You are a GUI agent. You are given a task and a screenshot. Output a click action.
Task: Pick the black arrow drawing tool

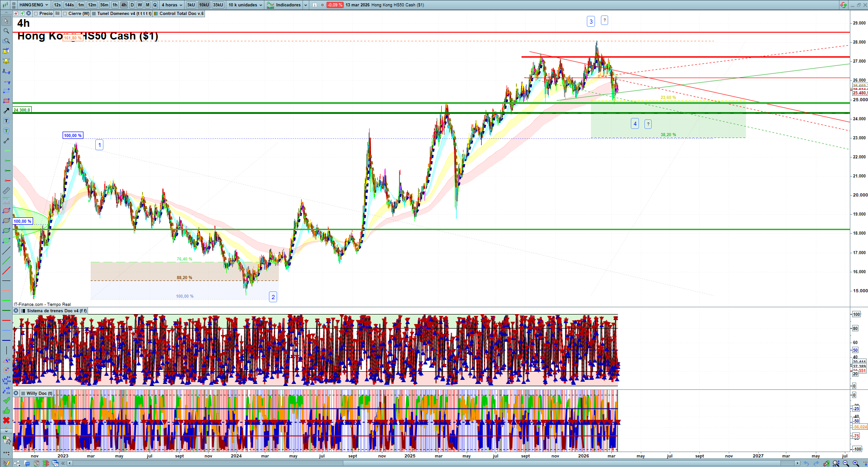6,111
